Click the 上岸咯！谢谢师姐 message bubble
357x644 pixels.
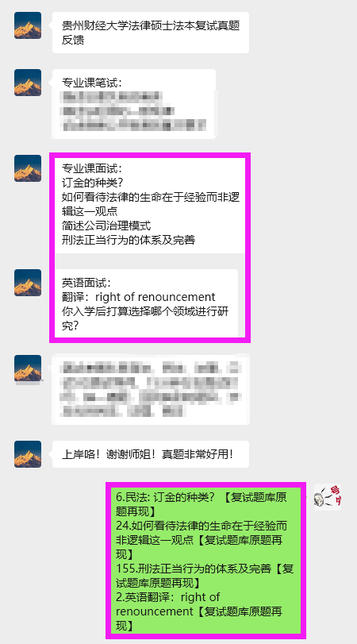pos(151,454)
